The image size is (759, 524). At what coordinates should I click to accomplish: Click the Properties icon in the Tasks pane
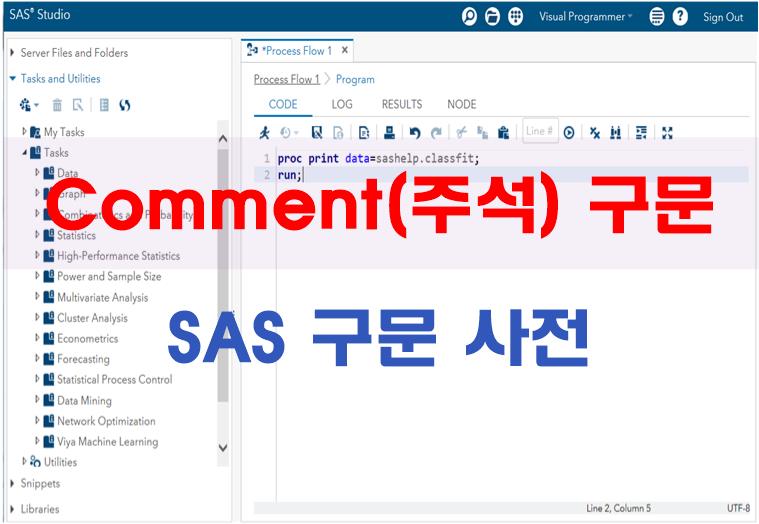tap(78, 105)
